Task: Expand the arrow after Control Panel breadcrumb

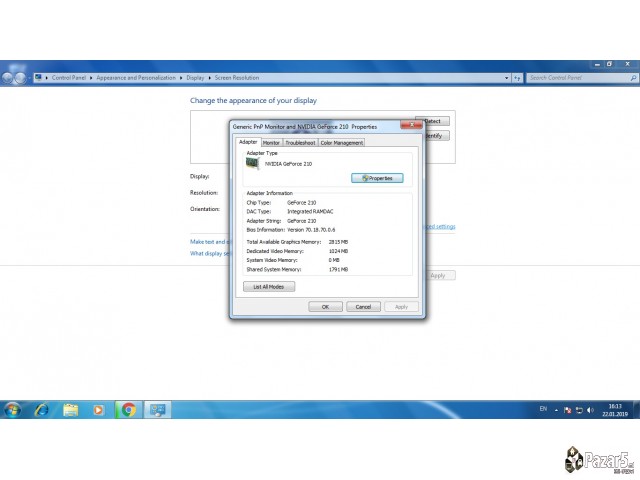Action: (x=91, y=78)
